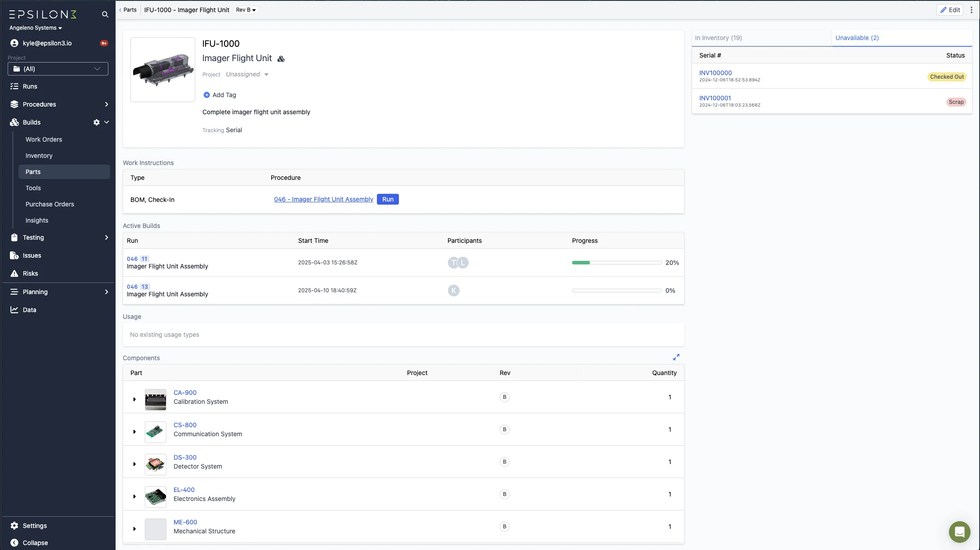Open the Unassigned project dropdown
Viewport: 980px width, 550px height.
pos(247,75)
